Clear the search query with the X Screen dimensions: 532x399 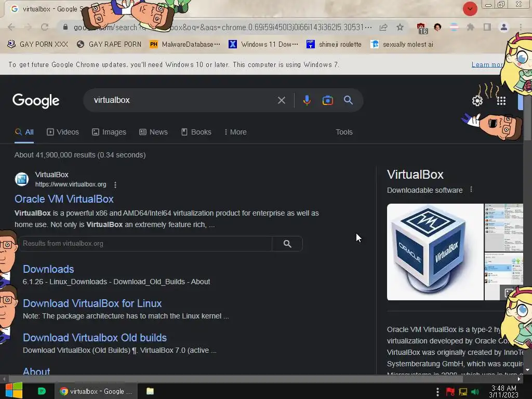click(x=281, y=100)
